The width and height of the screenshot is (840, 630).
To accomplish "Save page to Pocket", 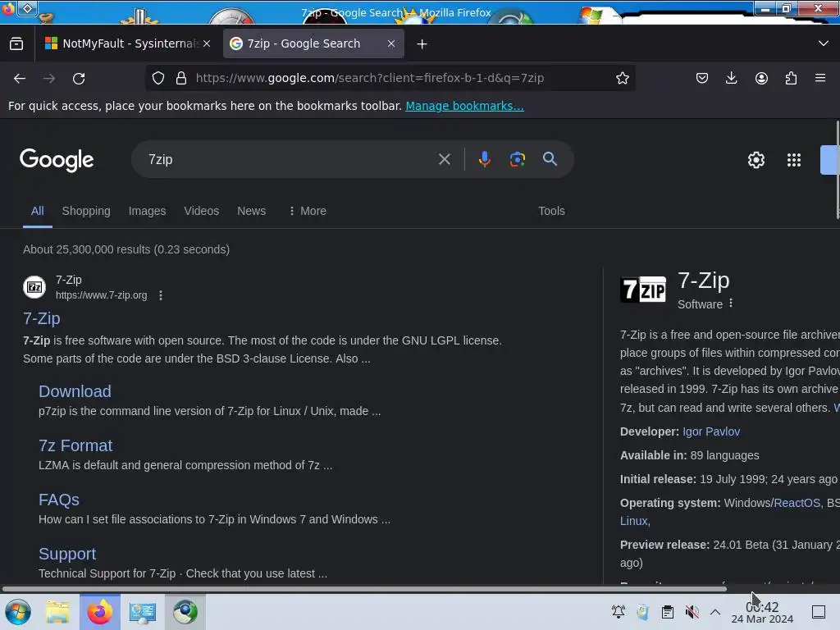I will pyautogui.click(x=702, y=78).
